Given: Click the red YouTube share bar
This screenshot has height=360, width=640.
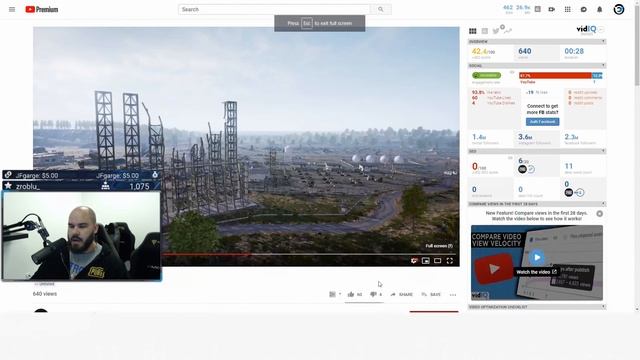Looking at the screenshot, I should click(x=555, y=76).
